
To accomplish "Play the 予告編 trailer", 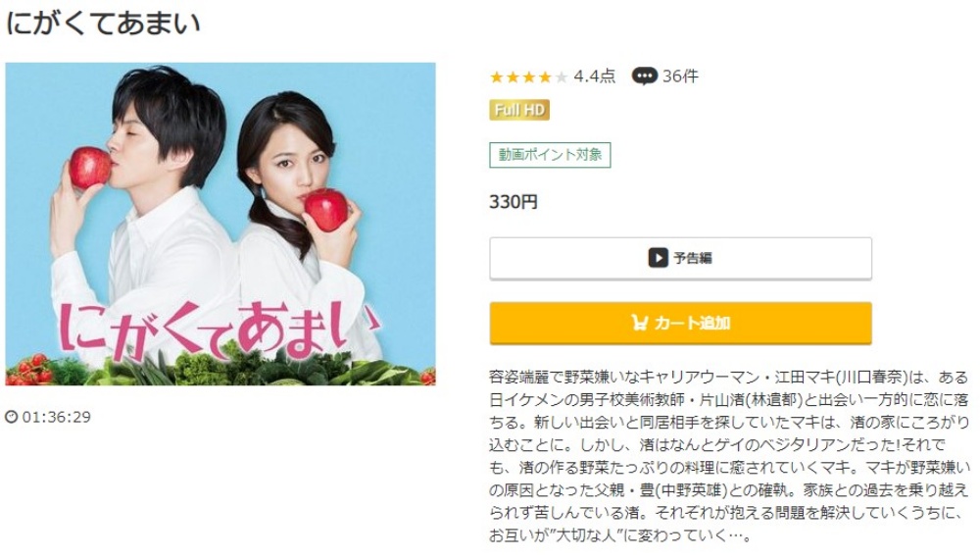I will [681, 258].
